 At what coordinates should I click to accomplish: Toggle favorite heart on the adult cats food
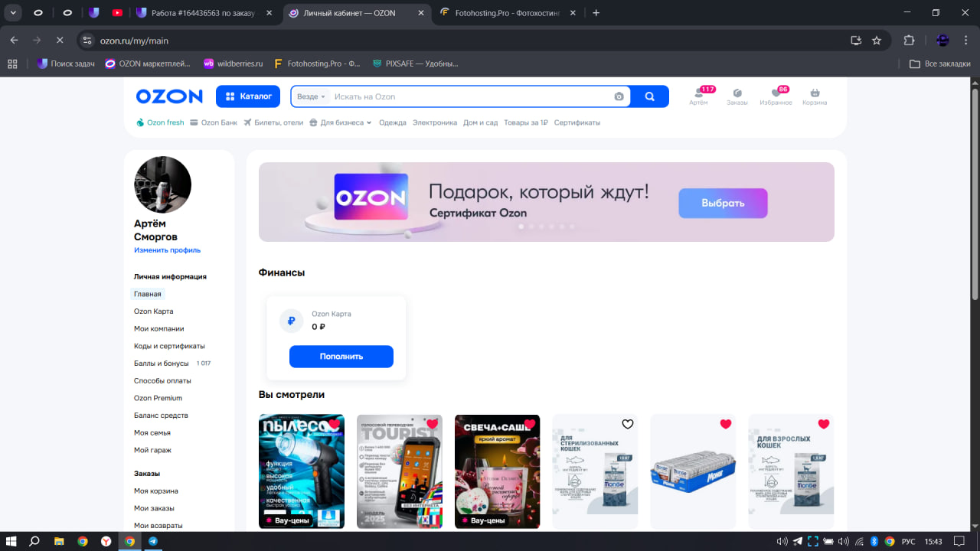tap(824, 425)
